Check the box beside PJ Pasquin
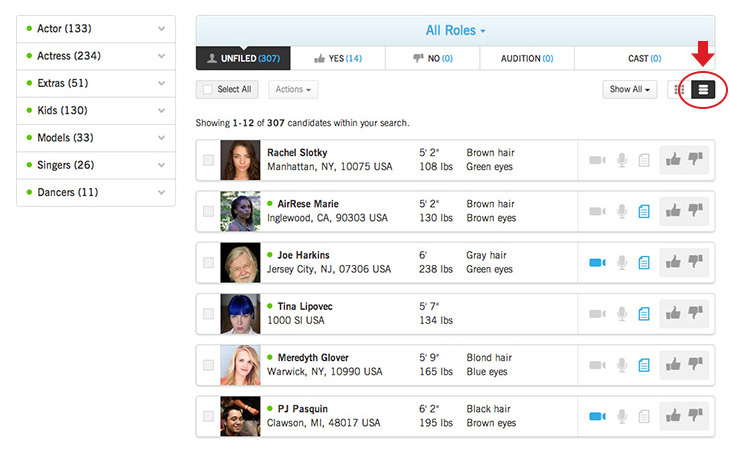This screenshot has width=730, height=456. coord(208,416)
